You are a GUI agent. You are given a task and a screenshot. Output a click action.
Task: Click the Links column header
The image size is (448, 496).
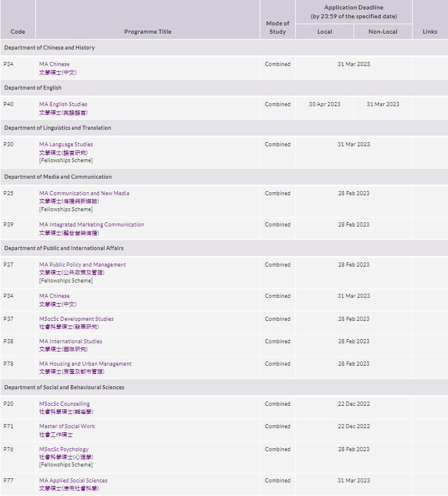tap(430, 32)
